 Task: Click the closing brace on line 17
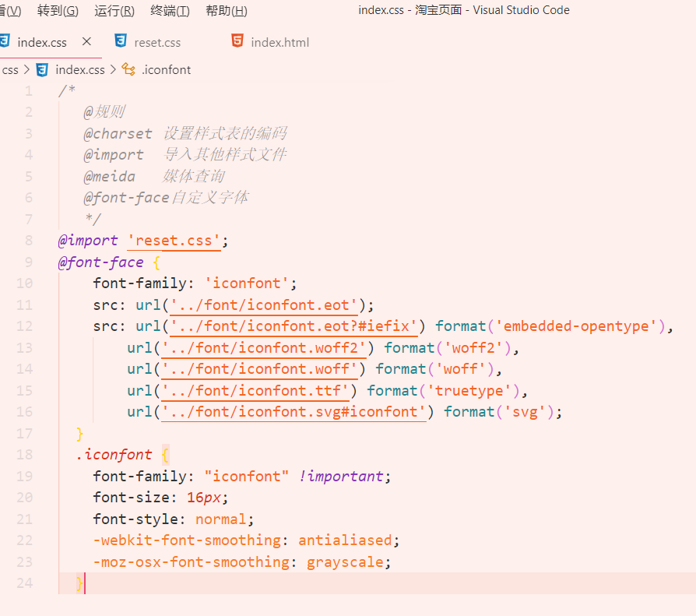tap(79, 434)
